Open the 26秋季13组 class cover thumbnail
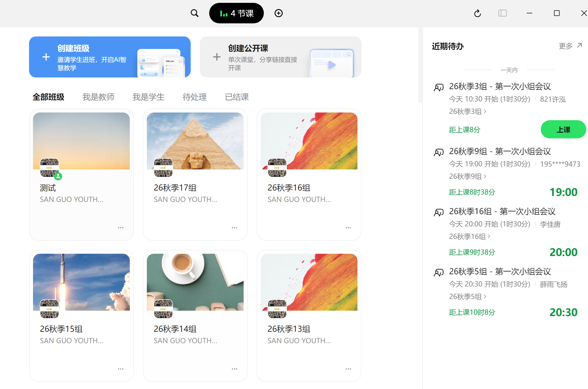Image resolution: width=588 pixels, height=389 pixels. [309, 282]
